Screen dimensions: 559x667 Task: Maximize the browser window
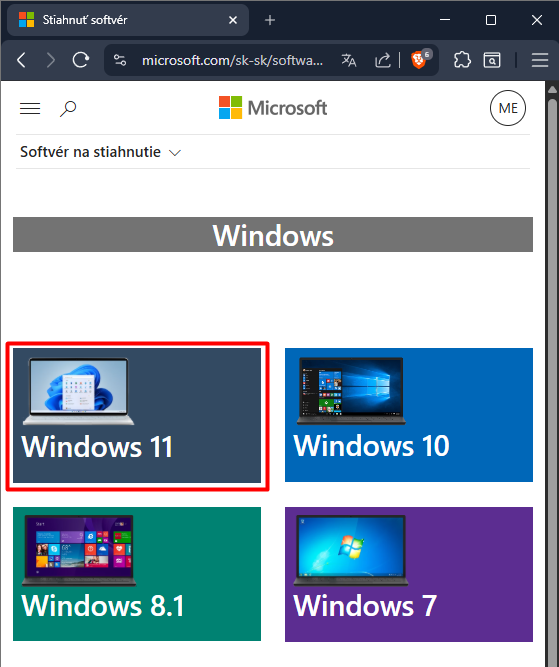point(491,20)
